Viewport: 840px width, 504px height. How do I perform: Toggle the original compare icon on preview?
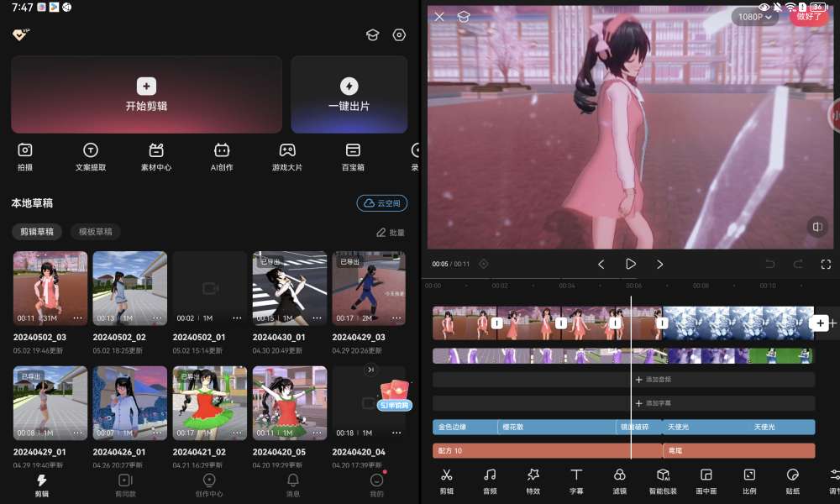(817, 227)
